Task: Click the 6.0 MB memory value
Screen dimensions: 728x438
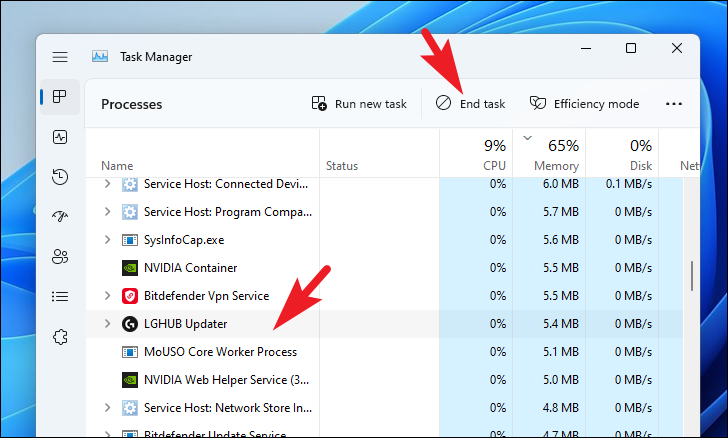Action: (561, 184)
